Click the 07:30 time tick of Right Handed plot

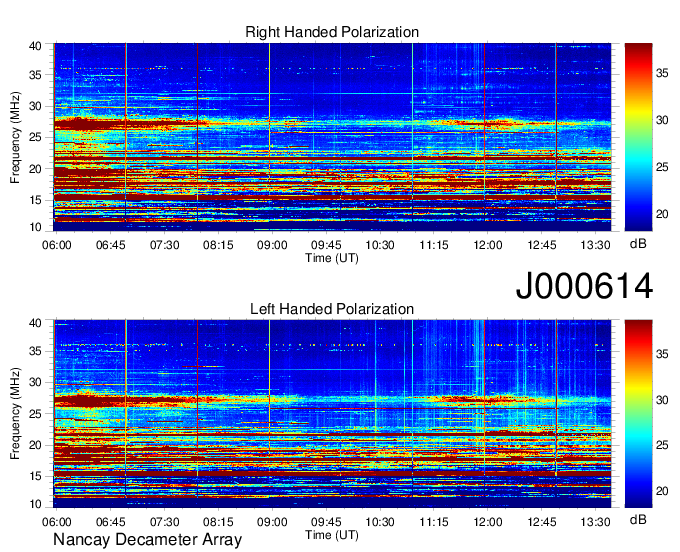coord(164,245)
